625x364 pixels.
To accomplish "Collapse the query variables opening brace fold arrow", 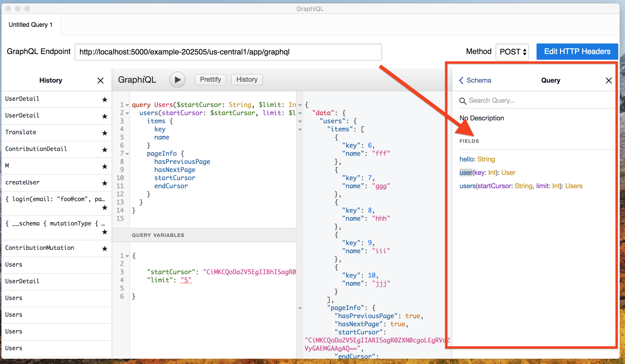I will 127,256.
